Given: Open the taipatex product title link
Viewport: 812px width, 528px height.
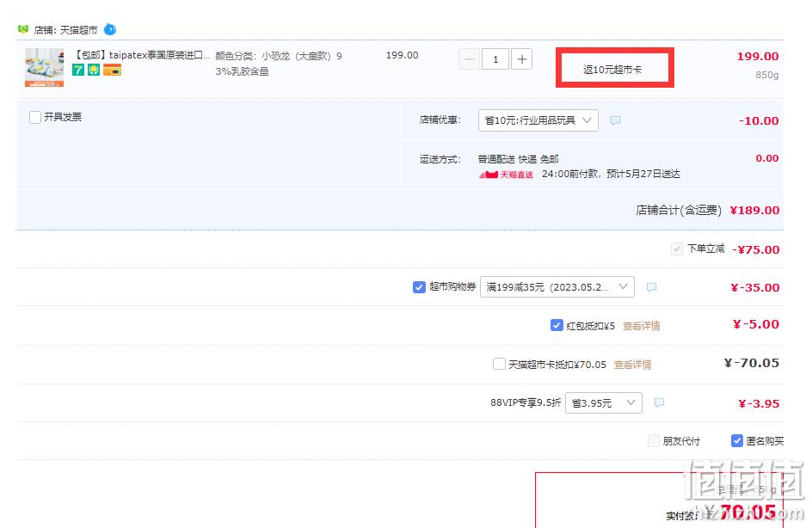Looking at the screenshot, I should (141, 55).
